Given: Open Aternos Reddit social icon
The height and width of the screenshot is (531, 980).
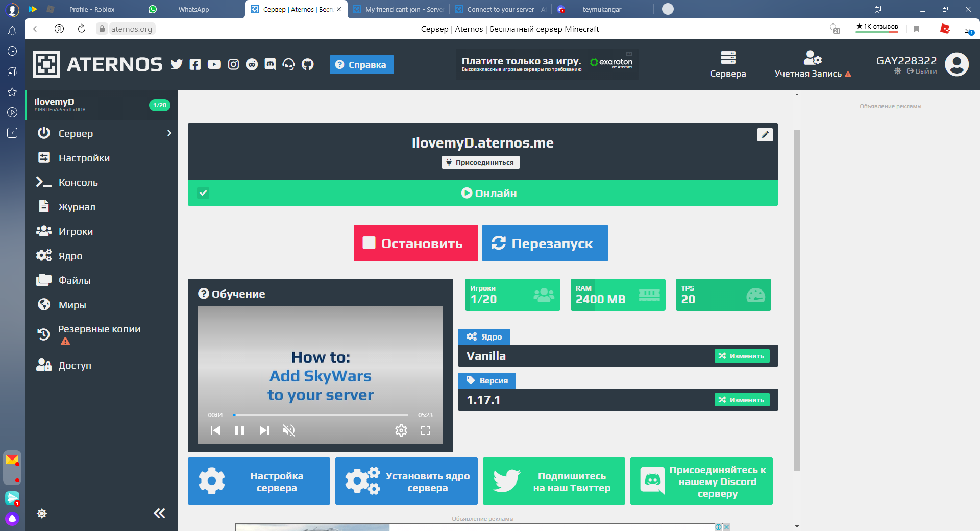Looking at the screenshot, I should [252, 64].
